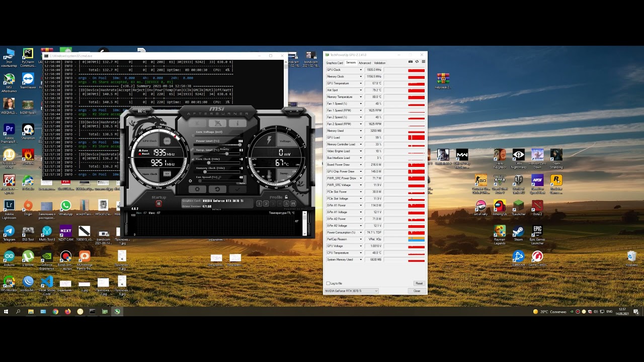Click taskbar search magnifier icon
This screenshot has height=362, width=644.
pos(18,312)
